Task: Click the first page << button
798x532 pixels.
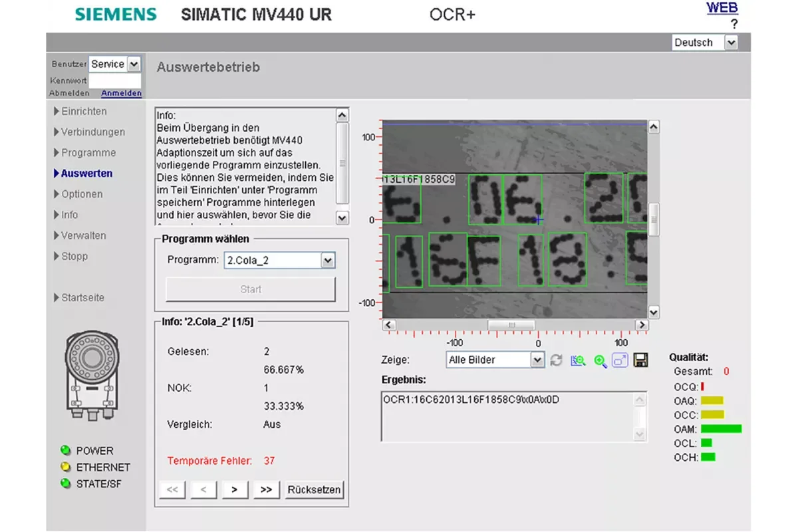Action: pyautogui.click(x=172, y=490)
